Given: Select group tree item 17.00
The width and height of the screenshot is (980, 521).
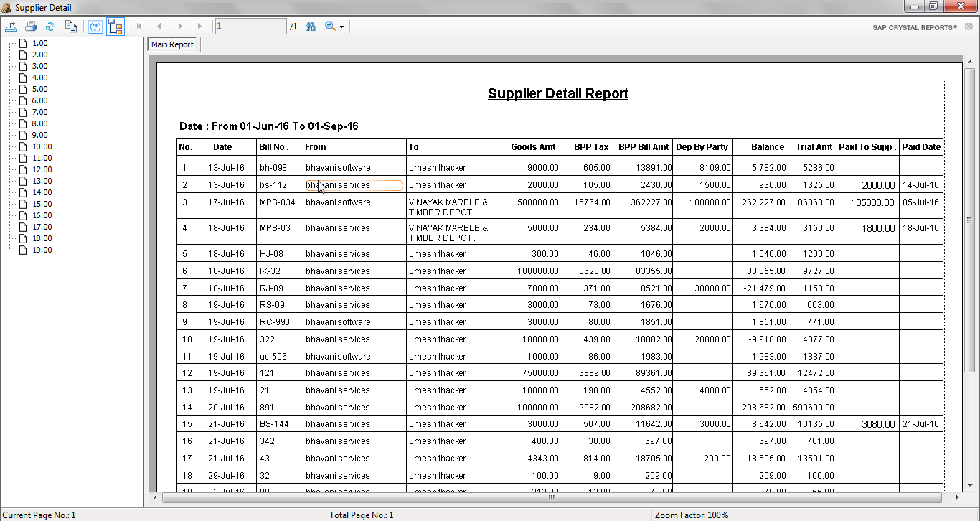Looking at the screenshot, I should tap(42, 227).
